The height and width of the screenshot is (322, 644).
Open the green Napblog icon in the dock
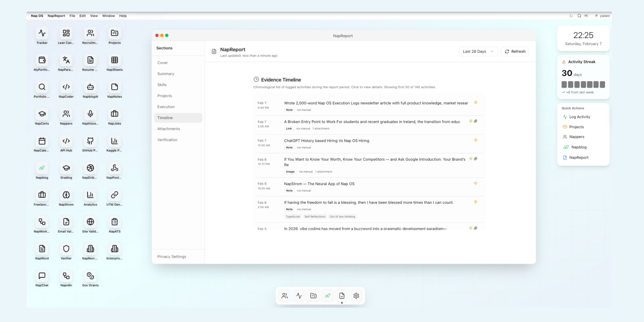tap(327, 296)
